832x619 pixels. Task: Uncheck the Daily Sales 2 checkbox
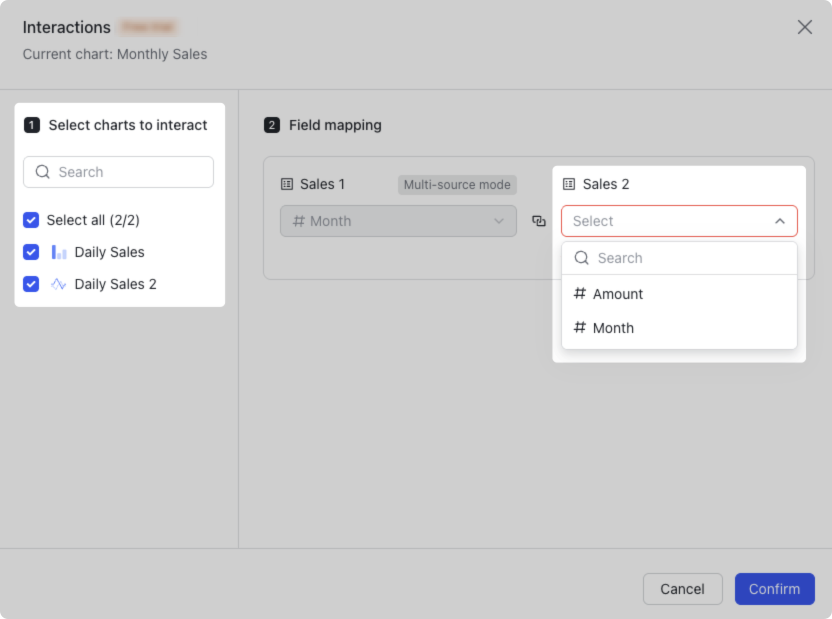[31, 284]
